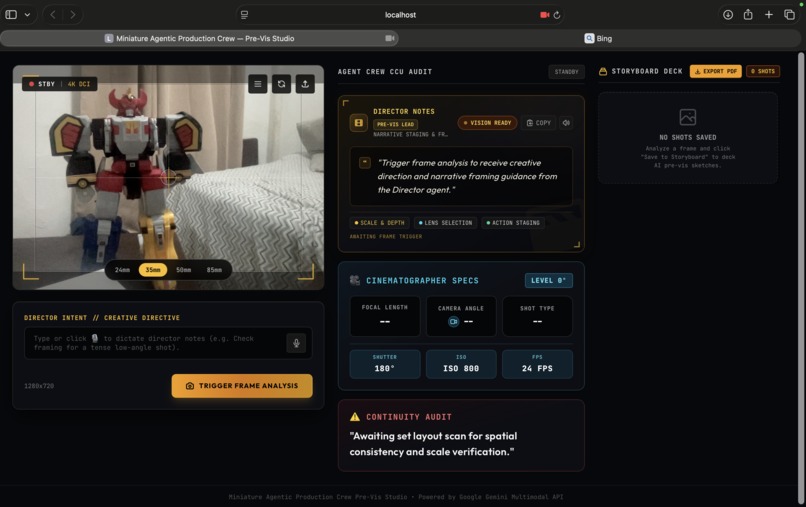Start dictation with the microphone icon
Screen dimensions: 806x507
pyautogui.click(x=296, y=343)
